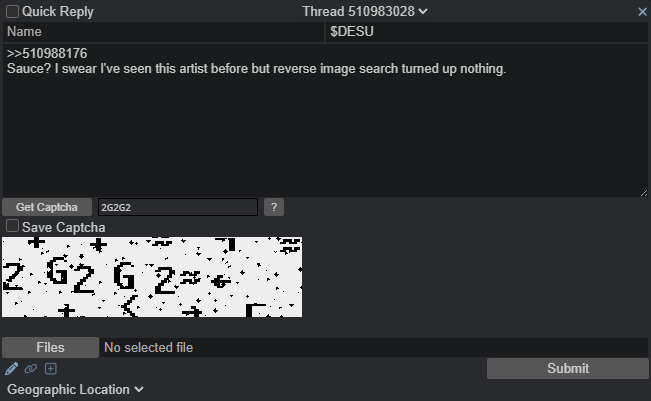
Task: Click the quoted post number >>510988176
Action: (47, 54)
